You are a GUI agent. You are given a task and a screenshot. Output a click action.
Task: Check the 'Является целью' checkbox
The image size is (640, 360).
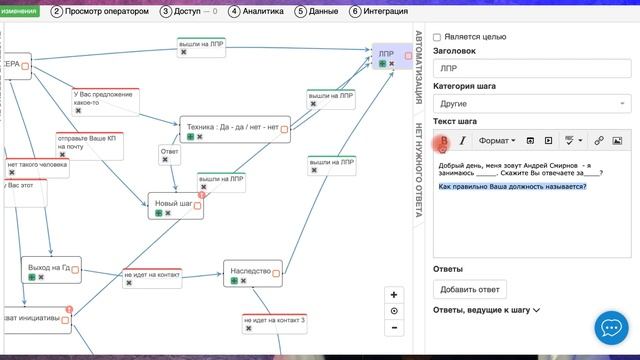coord(437,37)
